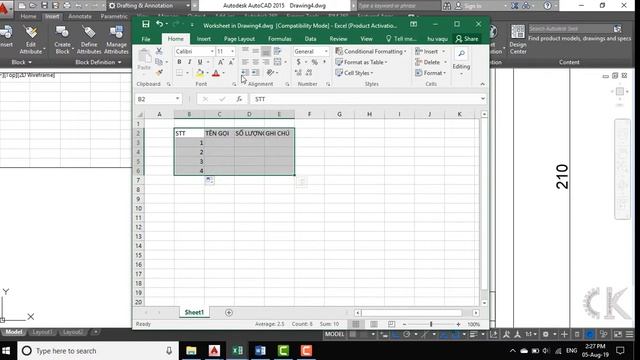
Task: Click the red Font Color icon
Action: tap(216, 73)
